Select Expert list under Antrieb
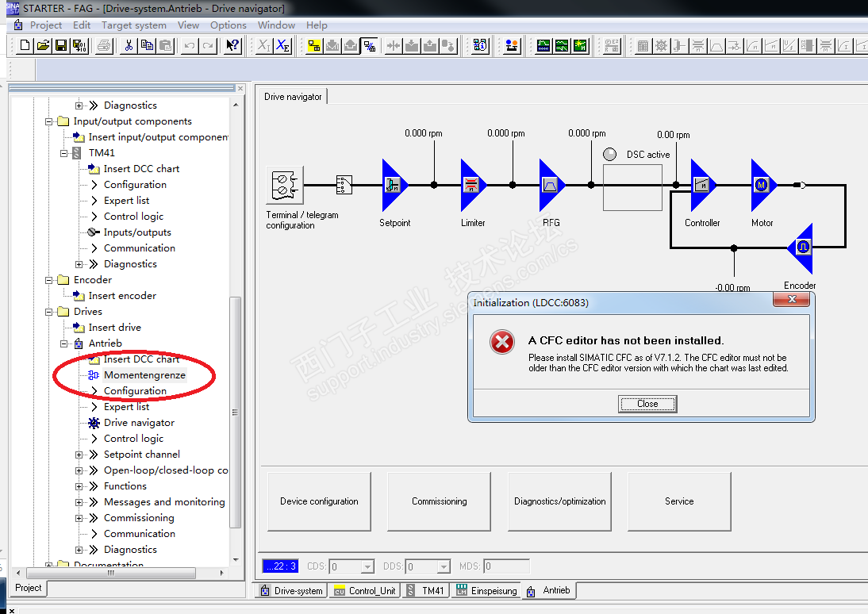The height and width of the screenshot is (614, 868). click(126, 407)
